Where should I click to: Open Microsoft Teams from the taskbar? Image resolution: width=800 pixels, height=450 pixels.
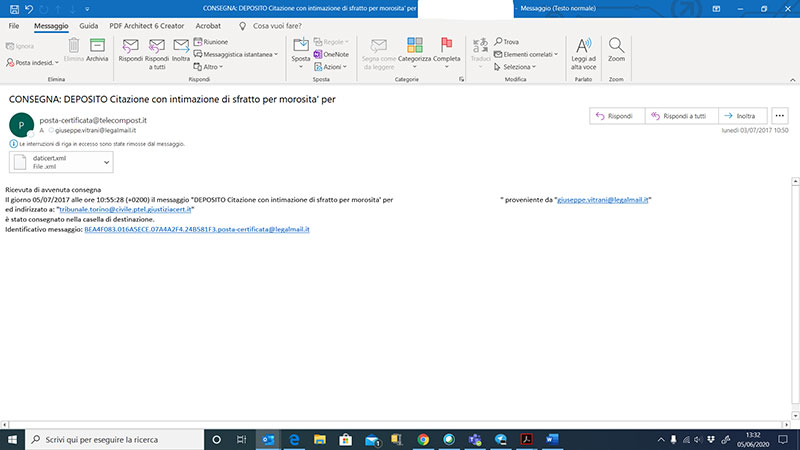(475, 439)
